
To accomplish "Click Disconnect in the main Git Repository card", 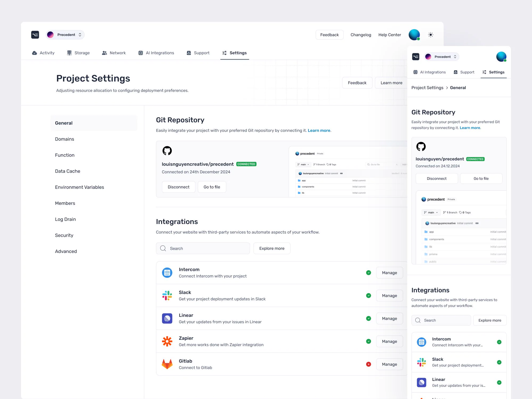I will tap(178, 187).
